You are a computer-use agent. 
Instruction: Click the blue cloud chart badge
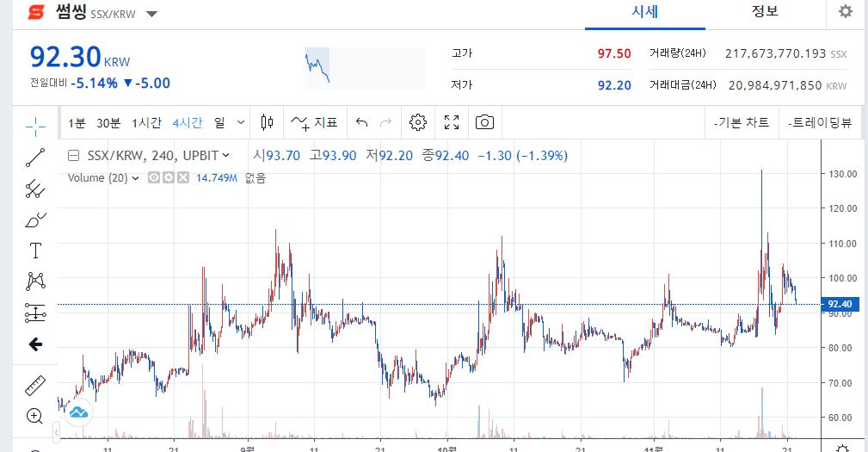pyautogui.click(x=78, y=412)
